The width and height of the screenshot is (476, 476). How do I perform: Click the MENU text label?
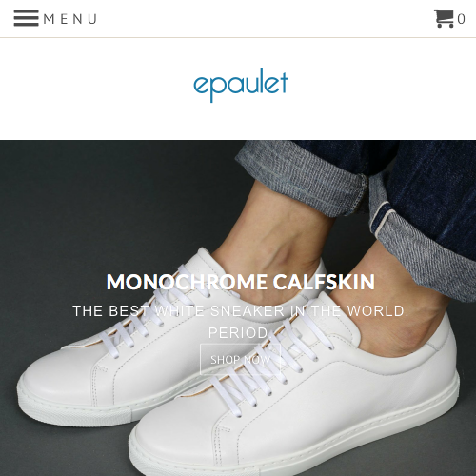[70, 19]
